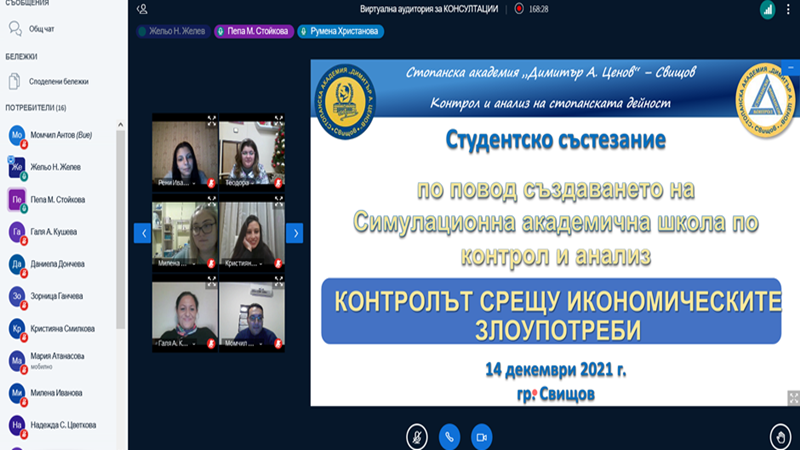800x450 pixels.
Task: Select user name Милена Иванова
Action: click(56, 393)
